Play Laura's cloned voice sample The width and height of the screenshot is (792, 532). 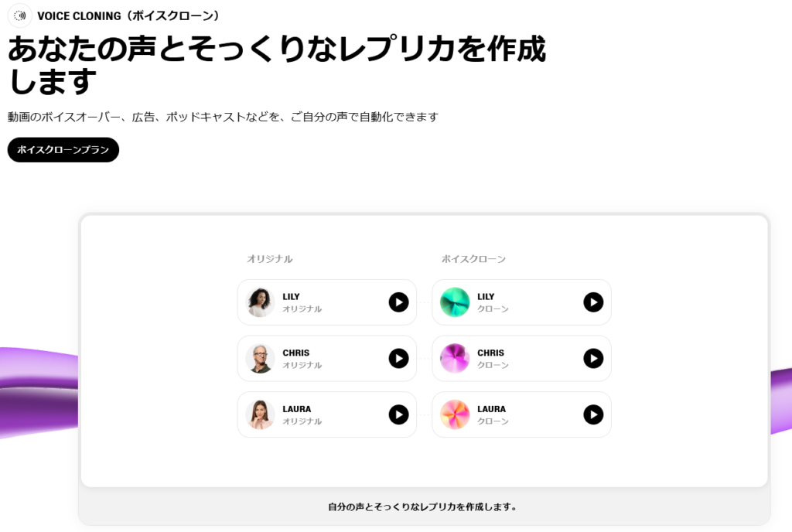click(x=593, y=414)
